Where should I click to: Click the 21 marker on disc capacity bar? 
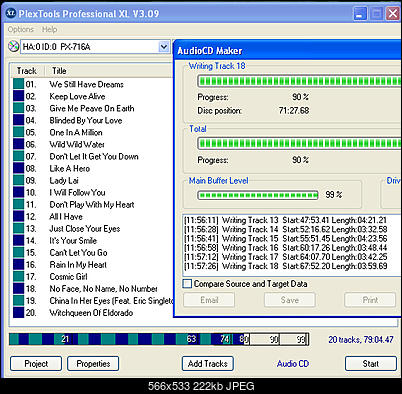[x=65, y=339]
